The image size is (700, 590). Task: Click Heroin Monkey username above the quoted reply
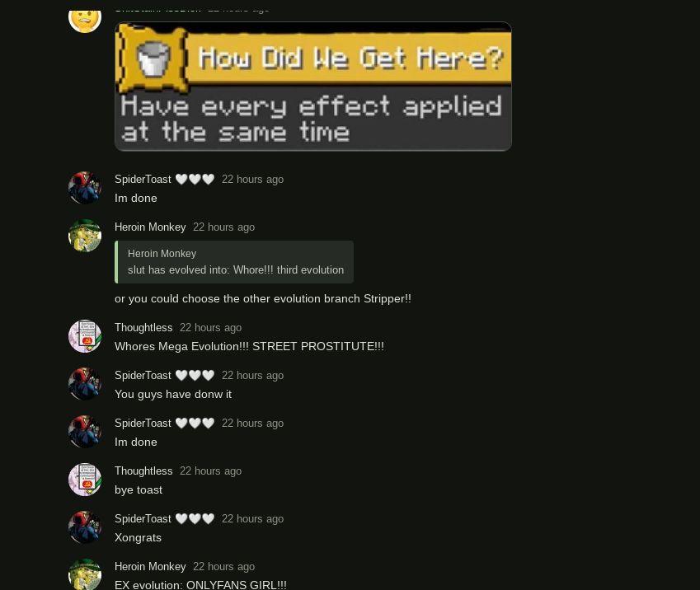tap(150, 227)
